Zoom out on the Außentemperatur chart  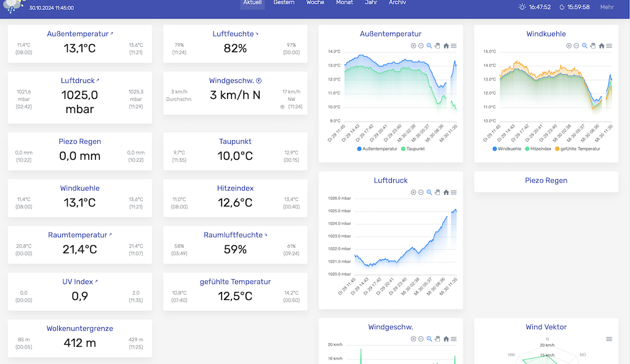421,45
